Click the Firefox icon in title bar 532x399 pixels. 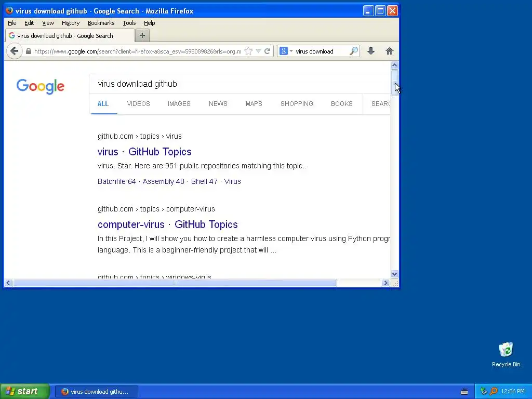pyautogui.click(x=9, y=10)
